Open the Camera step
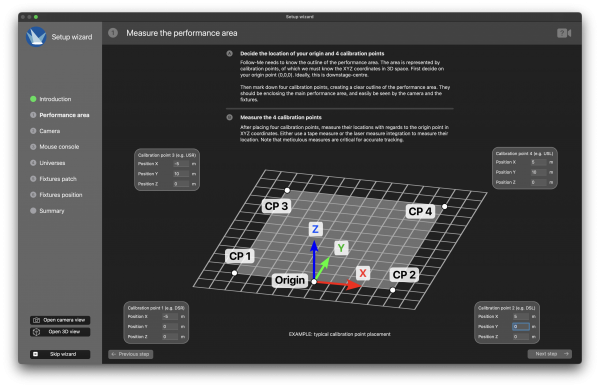The image size is (600, 388). 50,131
